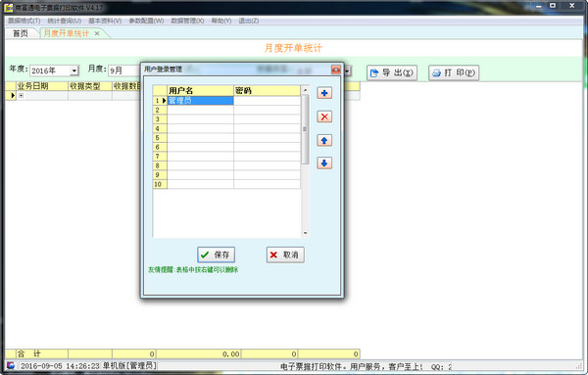This screenshot has width=588, height=375.
Task: Close the 用户登录管理 dialog
Action: click(x=336, y=70)
